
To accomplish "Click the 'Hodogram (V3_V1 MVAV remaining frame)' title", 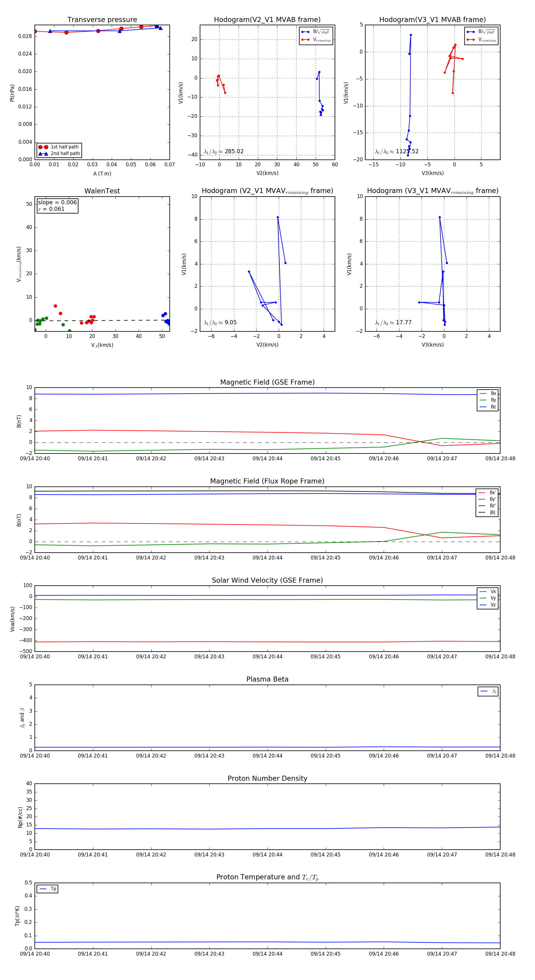I will (432, 191).
